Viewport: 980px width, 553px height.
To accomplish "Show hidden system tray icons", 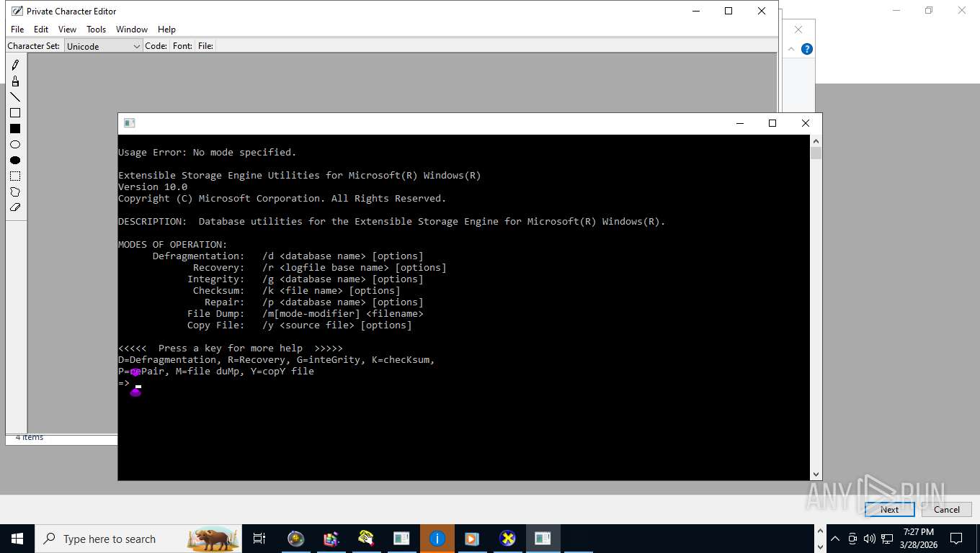I will click(x=835, y=539).
